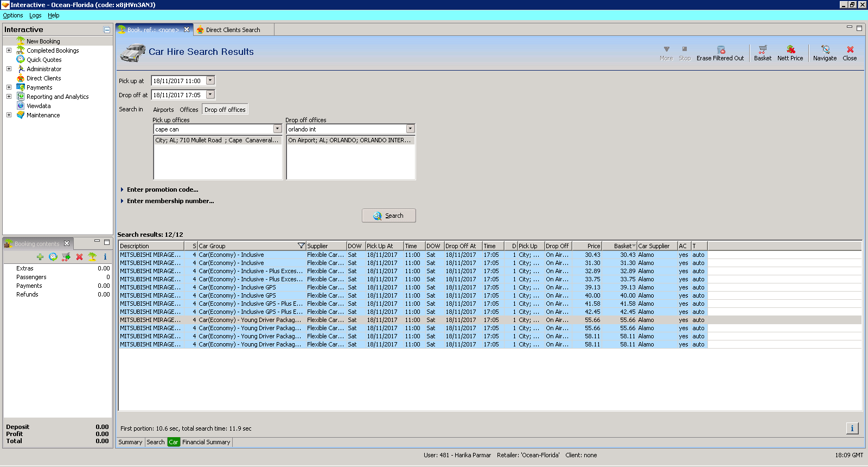Click the Nett Price icon
The height and width of the screenshot is (467, 868).
click(x=790, y=50)
